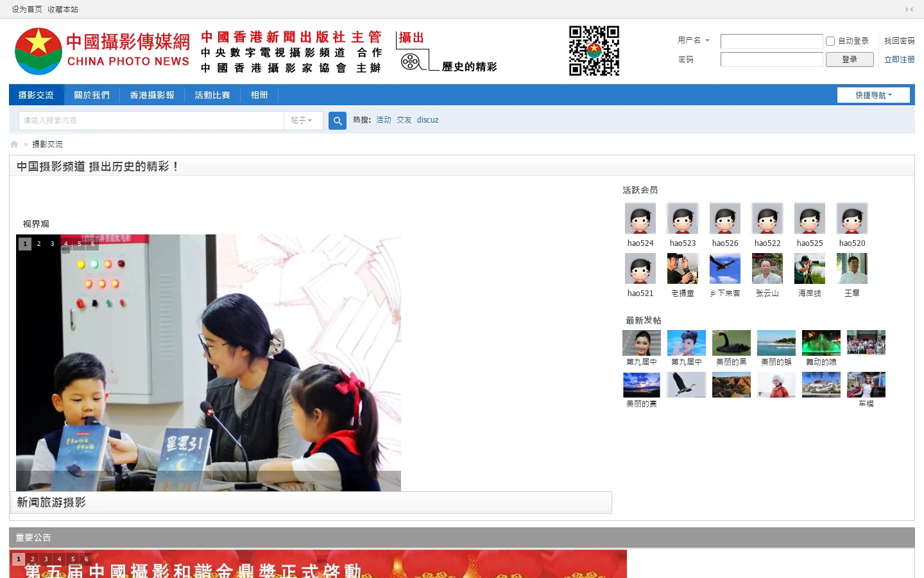This screenshot has width=924, height=578.
Task: Open member hao525's avatar
Action: (x=810, y=218)
